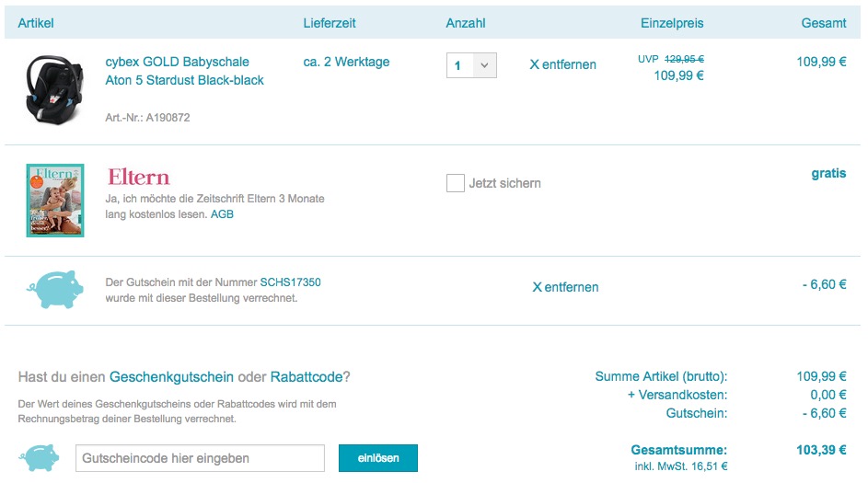Remove the cybex Babyschale from the cart
Image resolution: width=868 pixels, height=483 pixels.
click(x=562, y=65)
